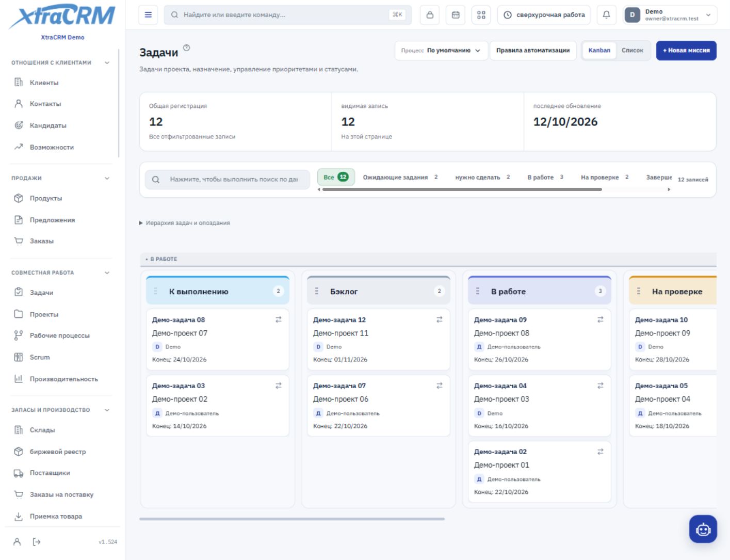The image size is (730, 560).
Task: Click the lock icon in the top bar
Action: (430, 15)
